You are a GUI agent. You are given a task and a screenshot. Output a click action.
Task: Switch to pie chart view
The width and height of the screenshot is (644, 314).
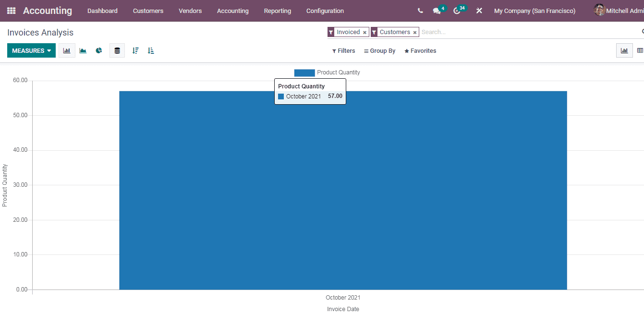coord(98,50)
